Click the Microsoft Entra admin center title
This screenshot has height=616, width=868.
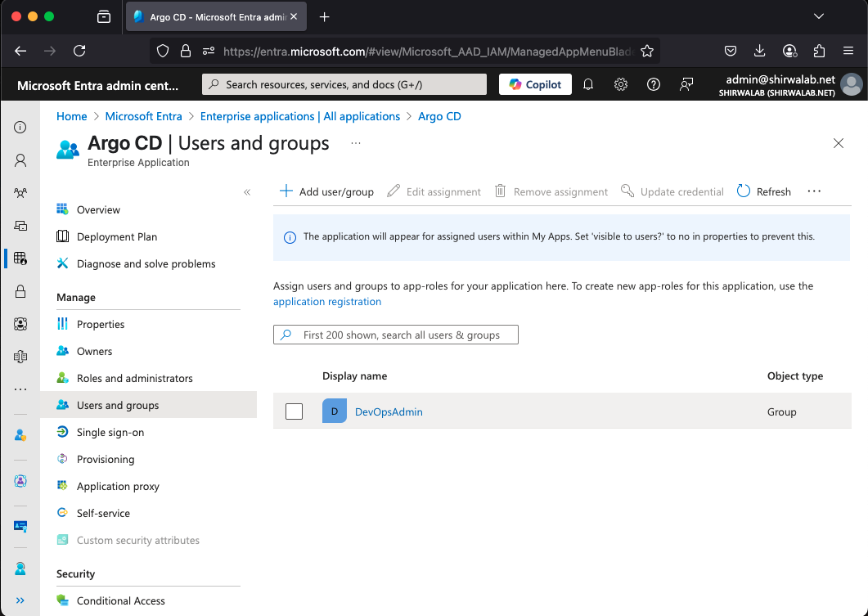tap(97, 85)
